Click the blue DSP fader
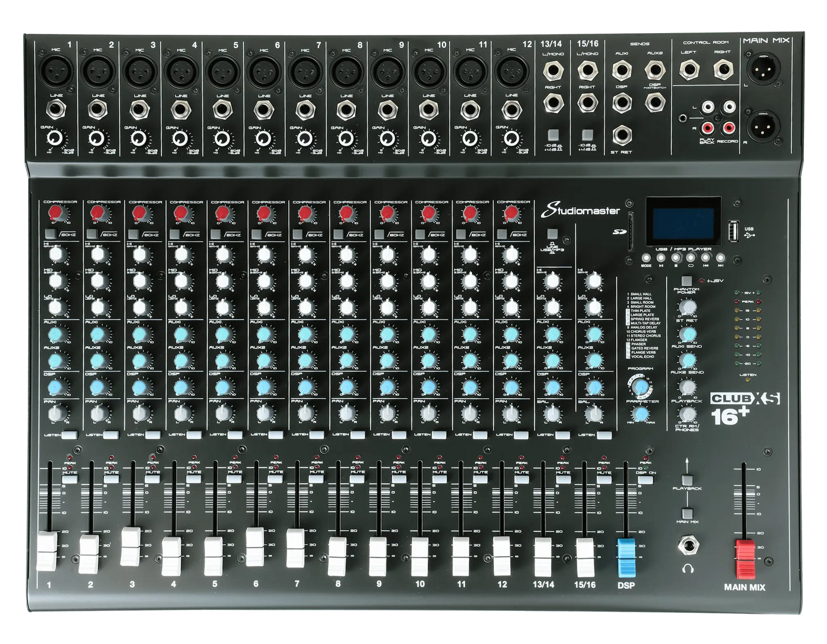Screen dimensions: 827x644 point(626,556)
